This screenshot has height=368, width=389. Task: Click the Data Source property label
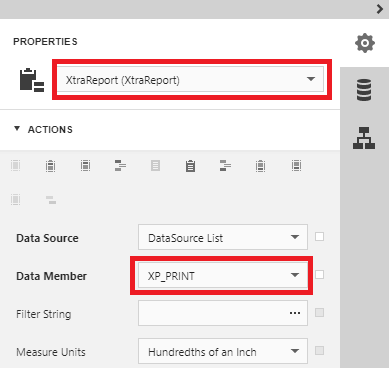47,238
